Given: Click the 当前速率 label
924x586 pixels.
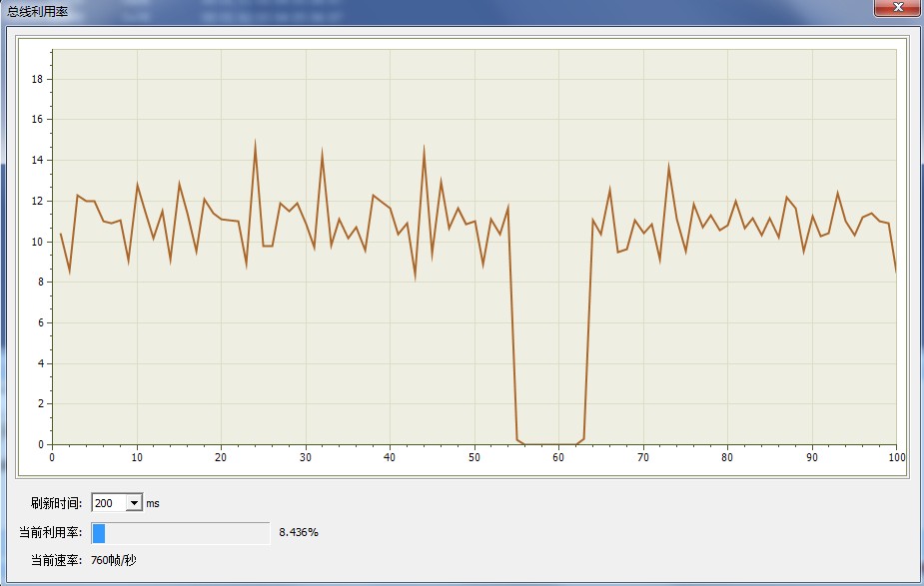Looking at the screenshot, I should point(57,560).
